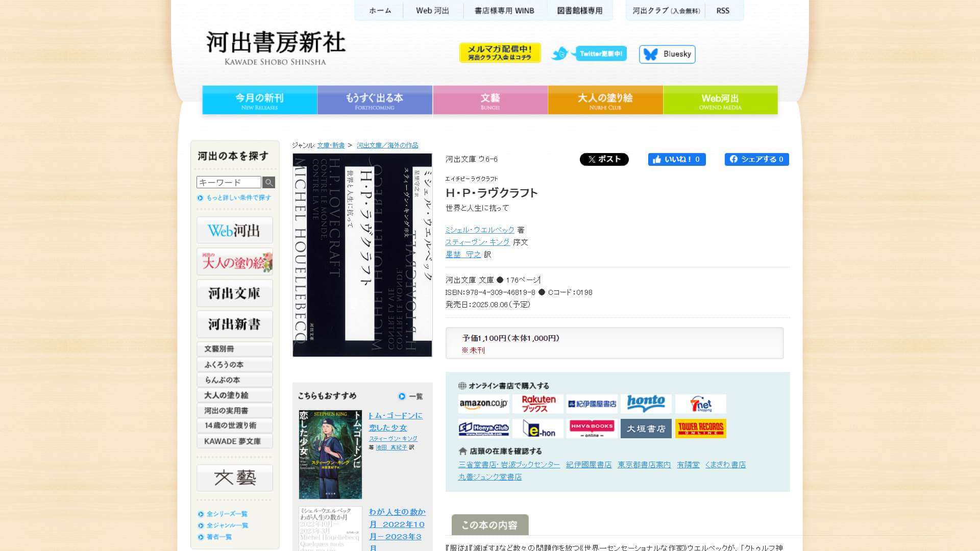Open the 河出文庫 sidebar banner

pyautogui.click(x=235, y=293)
